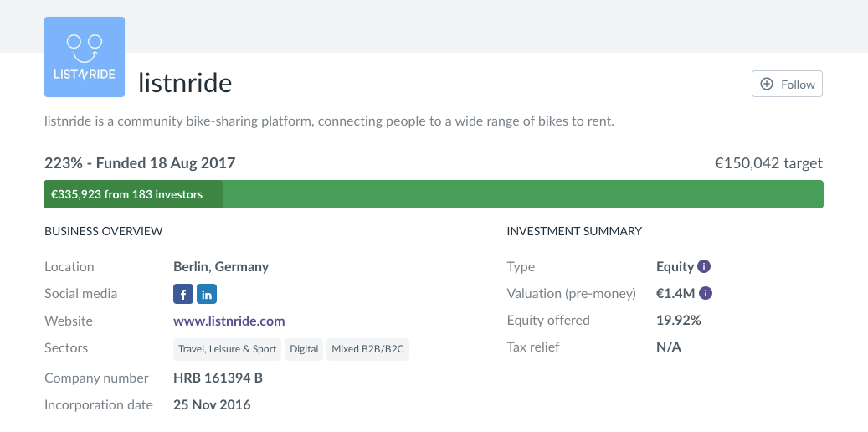Image resolution: width=868 pixels, height=432 pixels.
Task: Click the info icon beside €1.4M valuation
Action: point(706,294)
